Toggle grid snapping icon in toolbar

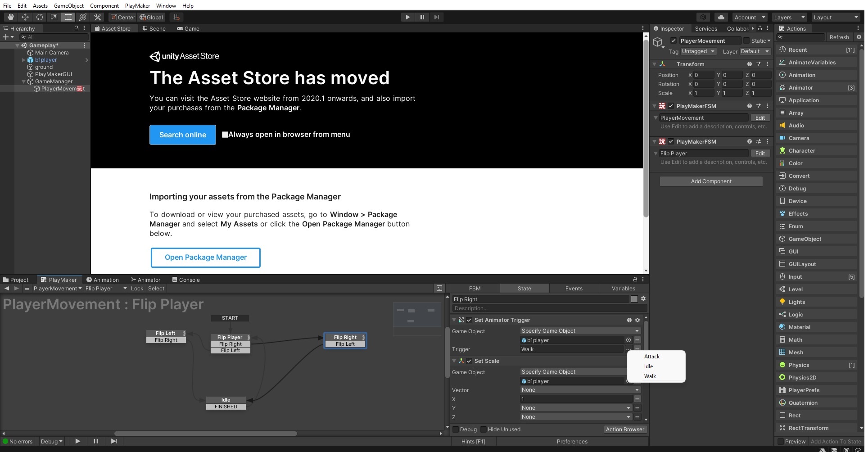176,17
